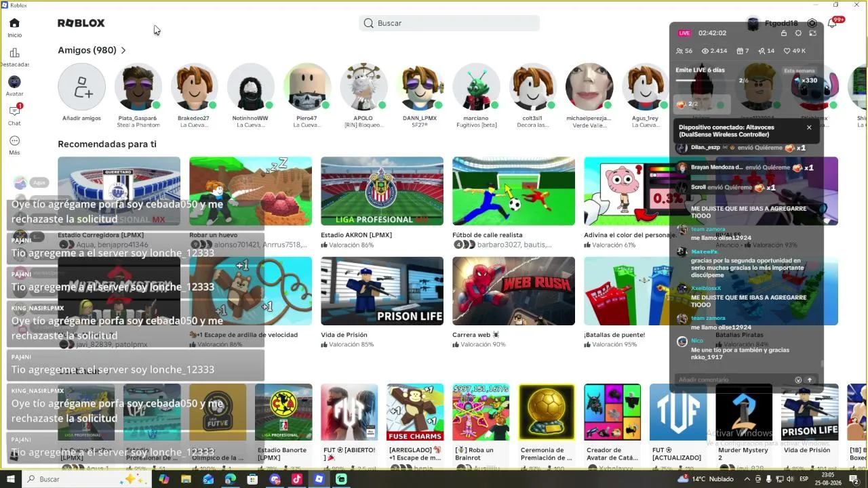Open the emoji picker in comment box

[798, 380]
